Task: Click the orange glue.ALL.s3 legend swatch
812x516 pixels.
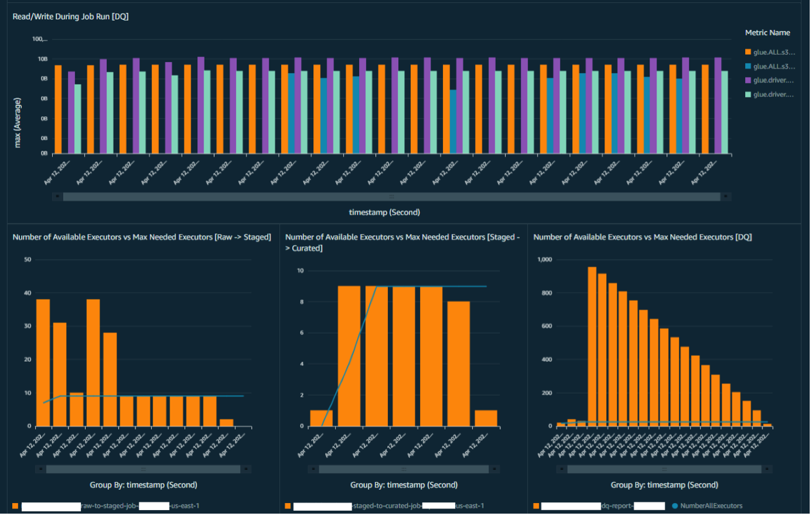Action: pos(748,52)
